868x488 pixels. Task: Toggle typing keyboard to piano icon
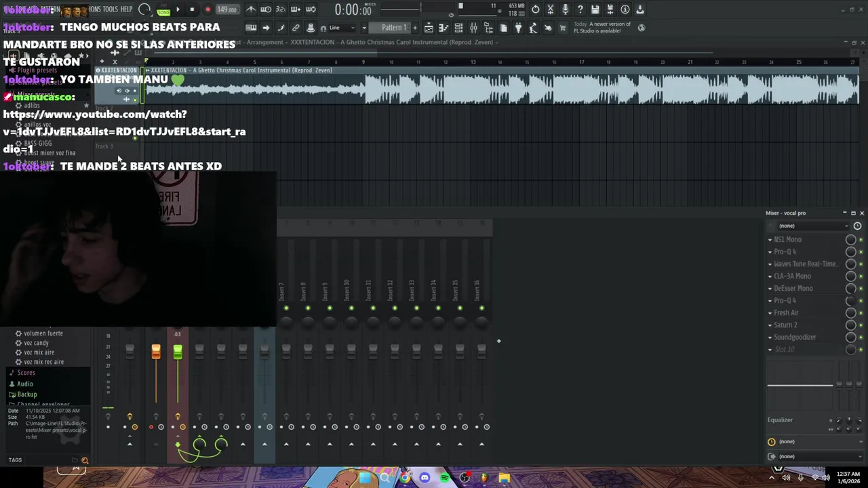251,28
